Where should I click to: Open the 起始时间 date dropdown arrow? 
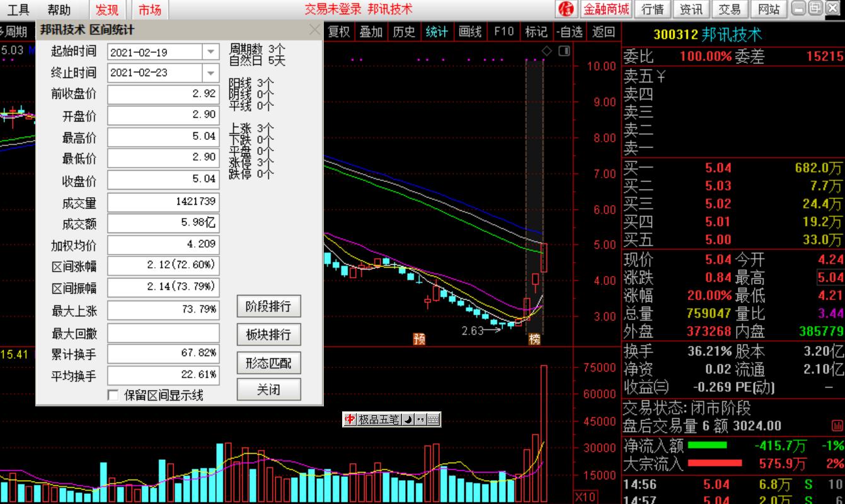click(x=211, y=52)
